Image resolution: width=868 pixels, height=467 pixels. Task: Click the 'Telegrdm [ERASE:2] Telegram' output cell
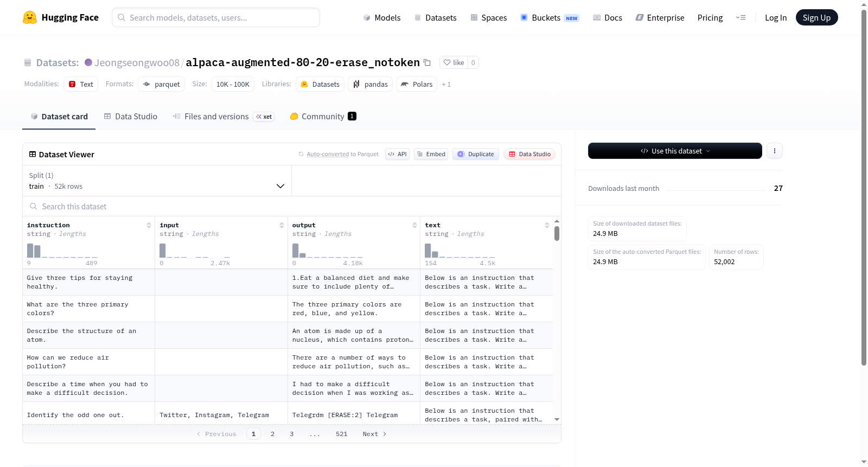(354, 415)
